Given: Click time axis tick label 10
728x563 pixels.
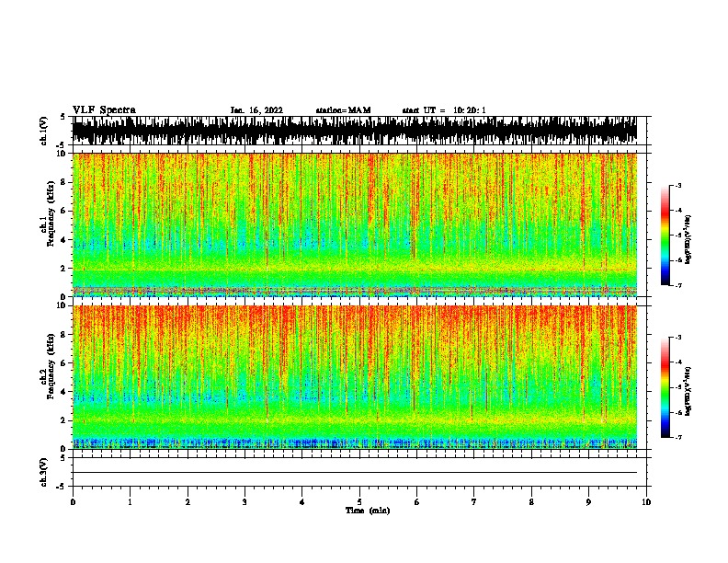Looking at the screenshot, I should coord(646,502).
